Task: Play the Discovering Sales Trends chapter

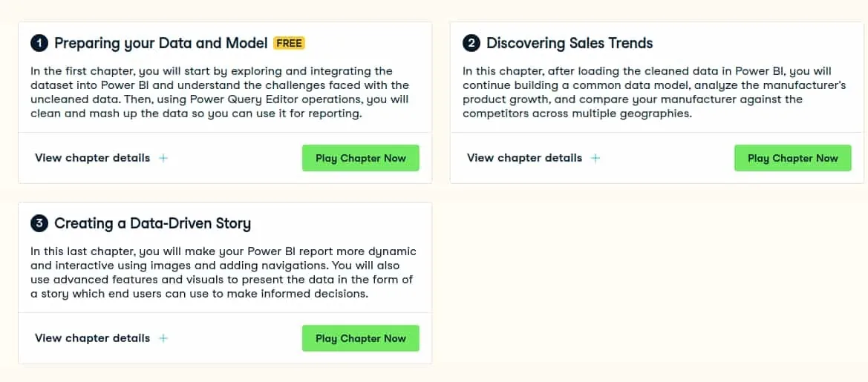Action: click(793, 158)
